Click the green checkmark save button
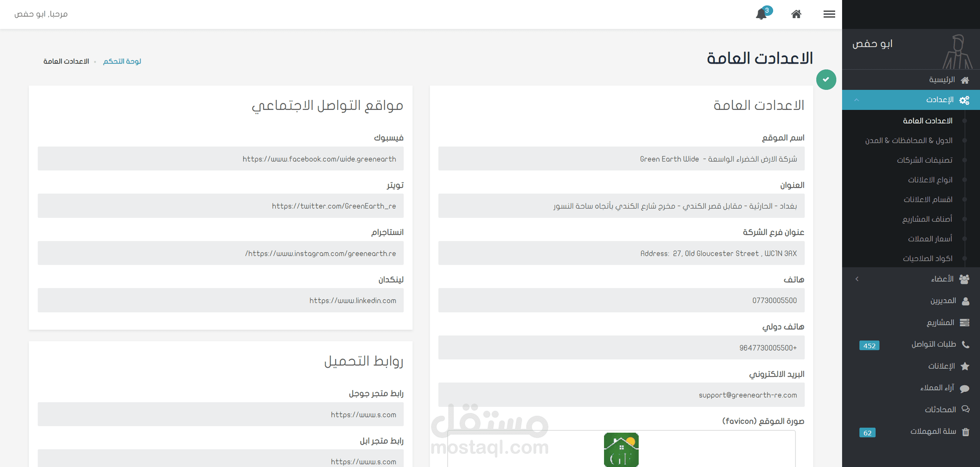The width and height of the screenshot is (980, 467). [x=826, y=79]
